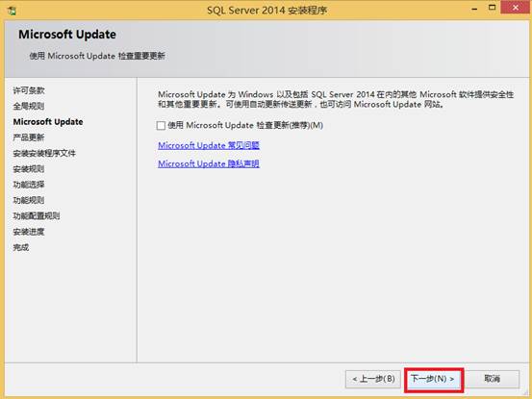Minimize the SQL Server 2014 setup window

[474, 8]
